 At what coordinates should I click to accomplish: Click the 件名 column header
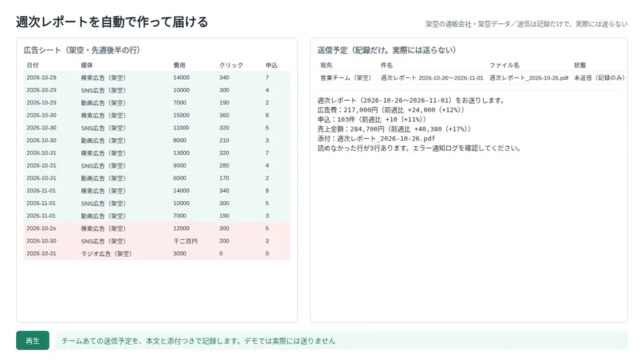pos(386,65)
